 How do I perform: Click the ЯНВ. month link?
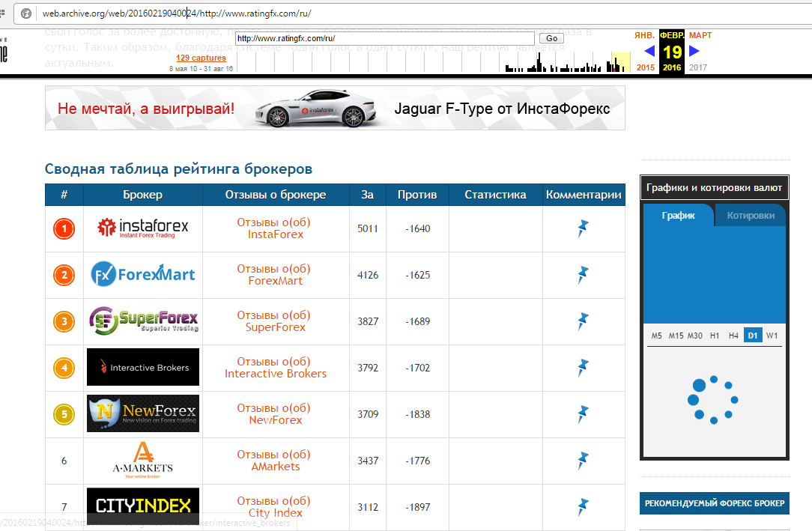coord(644,35)
